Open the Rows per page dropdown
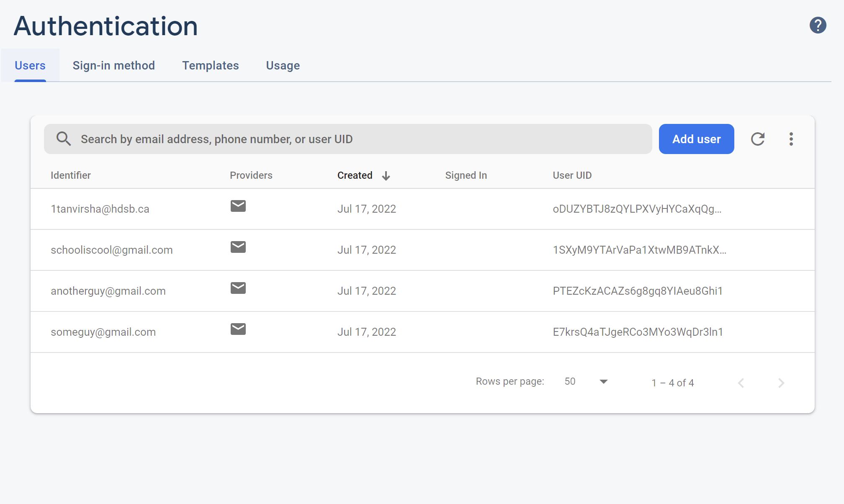Screen dimensions: 844x504 (586, 381)
